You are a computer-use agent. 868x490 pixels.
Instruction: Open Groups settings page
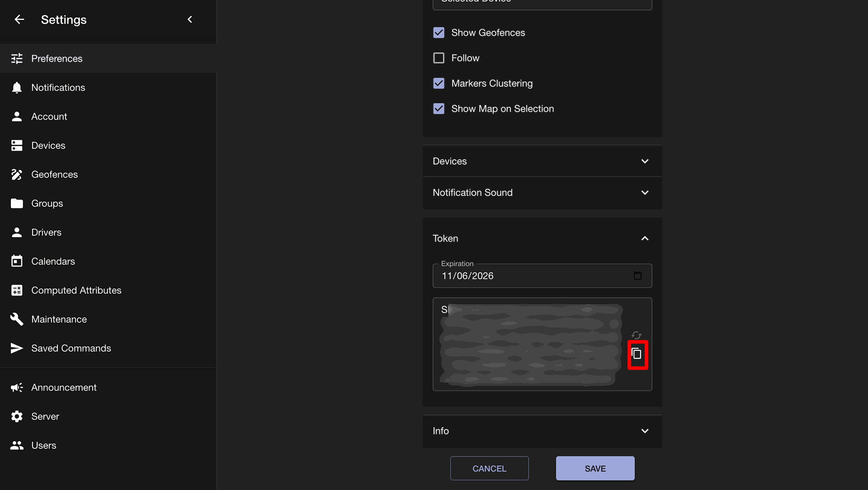[x=108, y=203]
